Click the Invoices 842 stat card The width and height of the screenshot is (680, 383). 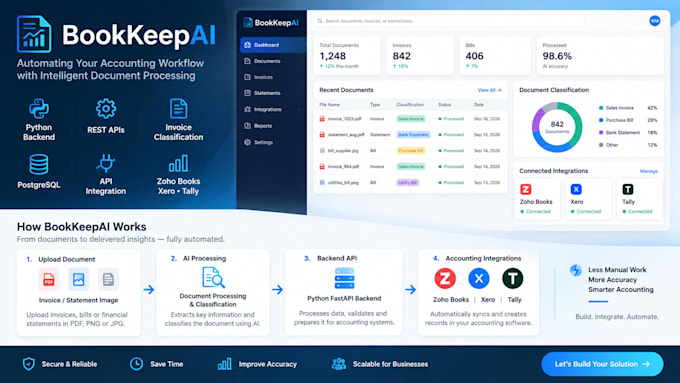[420, 56]
